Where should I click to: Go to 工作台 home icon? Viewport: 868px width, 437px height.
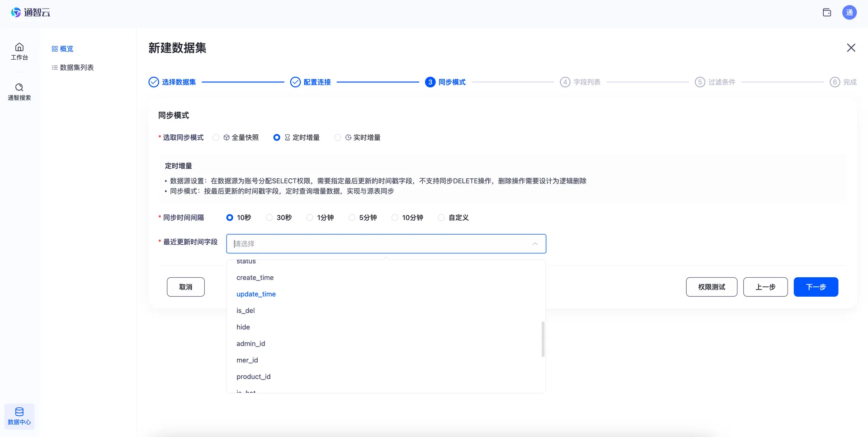(x=19, y=47)
